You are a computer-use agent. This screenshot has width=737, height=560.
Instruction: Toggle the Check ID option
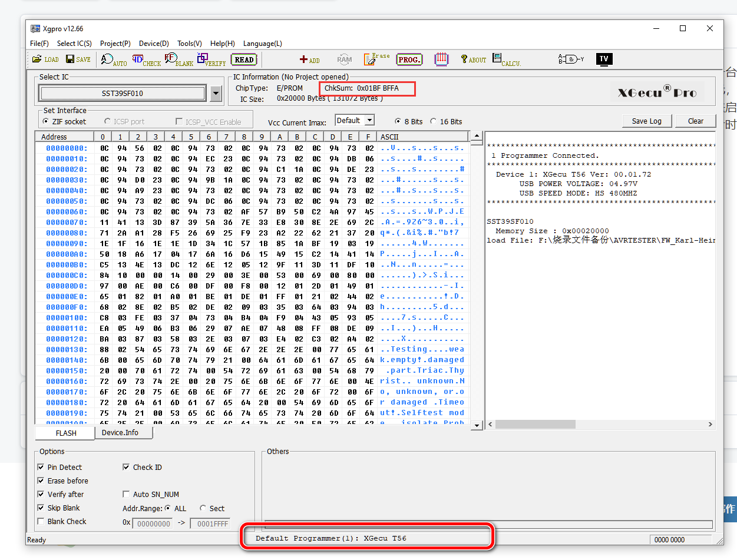142,467
